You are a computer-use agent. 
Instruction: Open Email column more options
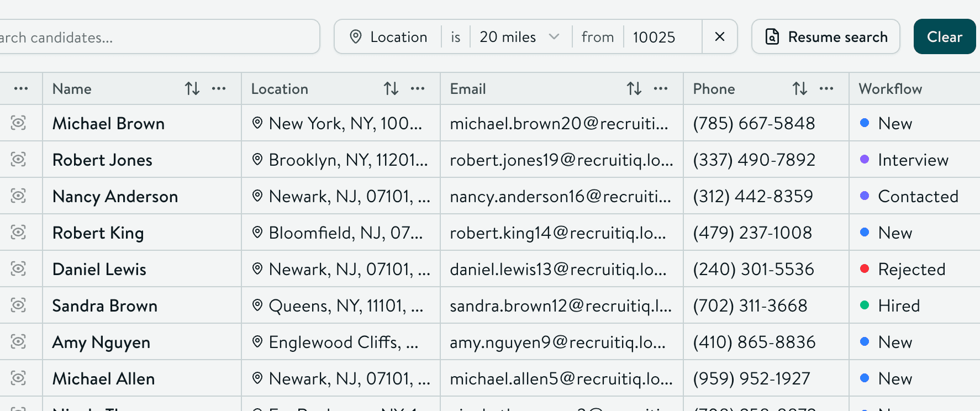click(661, 88)
